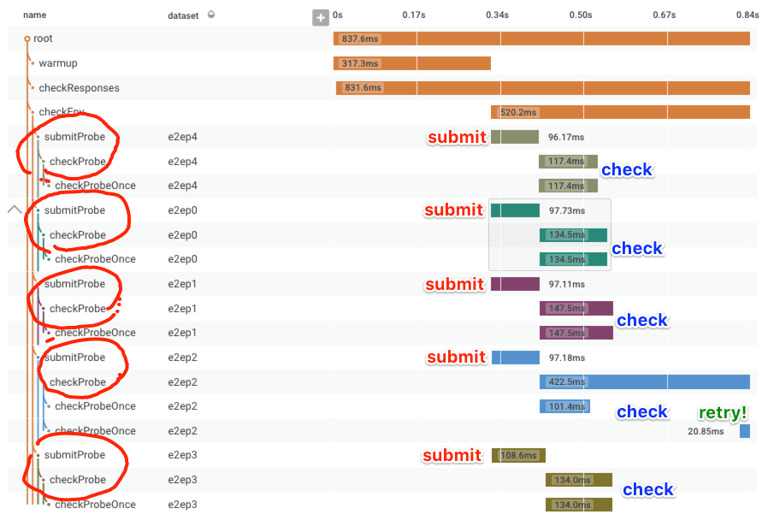
Task: Click the orange node marker beside checkEnv
Action: click(31, 112)
